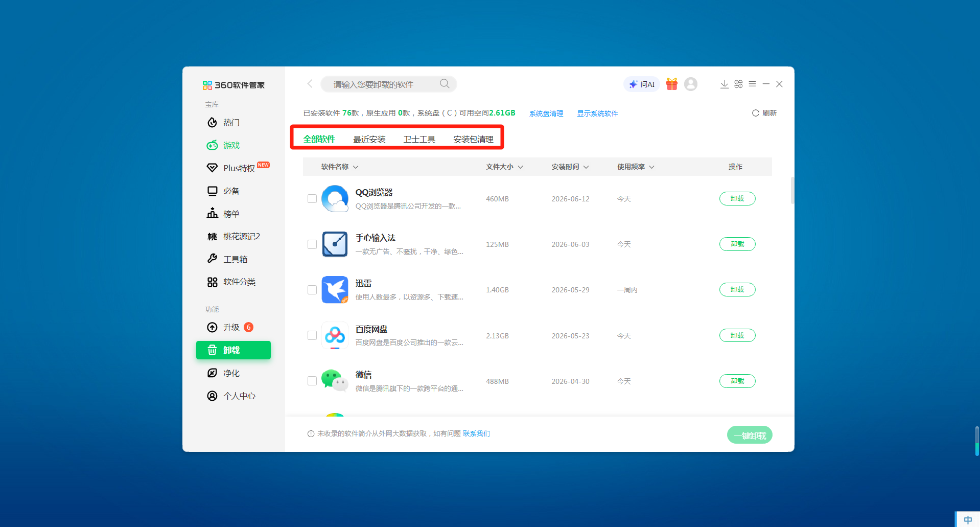Image resolution: width=980 pixels, height=527 pixels.
Task: Click the 显示系统软件 link
Action: click(x=598, y=113)
